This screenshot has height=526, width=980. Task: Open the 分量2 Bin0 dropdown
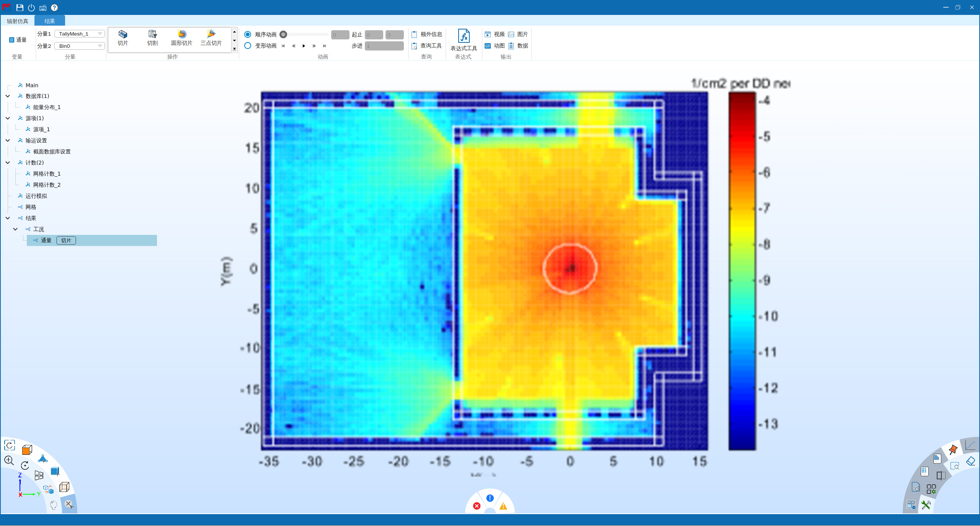coord(79,46)
